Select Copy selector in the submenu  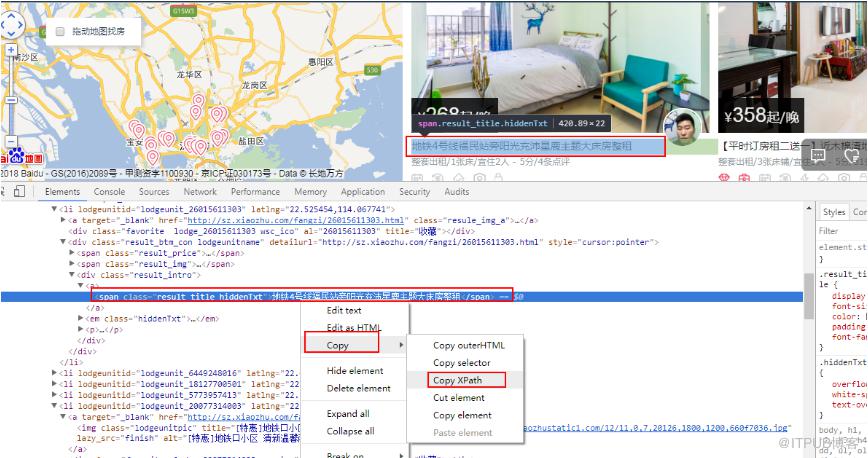pos(465,363)
